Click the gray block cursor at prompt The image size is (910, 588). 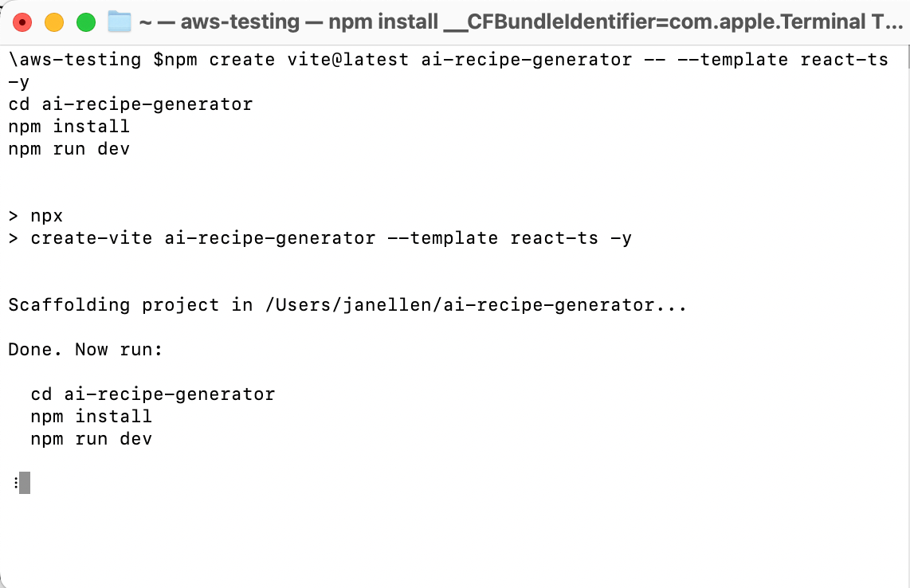click(25, 483)
